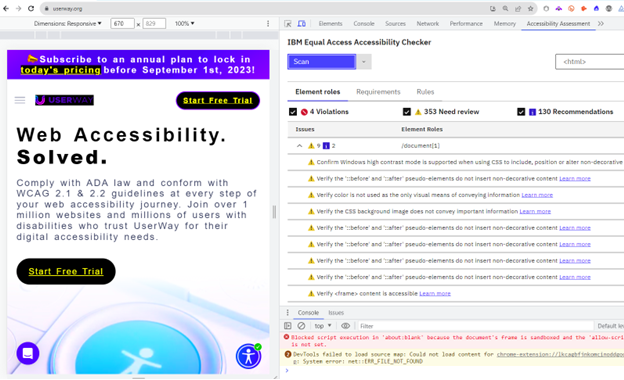Open the blue extension icon in toolbar
Screen dimensions: 624x380
point(596,8)
